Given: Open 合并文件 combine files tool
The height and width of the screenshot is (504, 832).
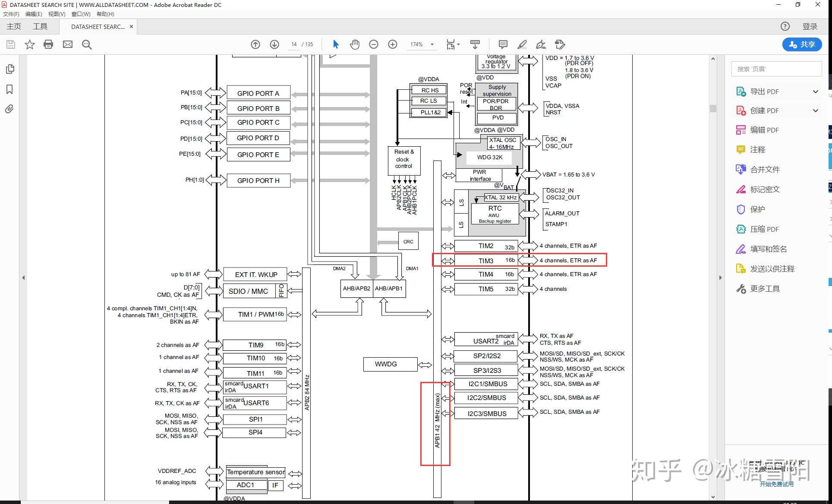Looking at the screenshot, I should [x=765, y=170].
